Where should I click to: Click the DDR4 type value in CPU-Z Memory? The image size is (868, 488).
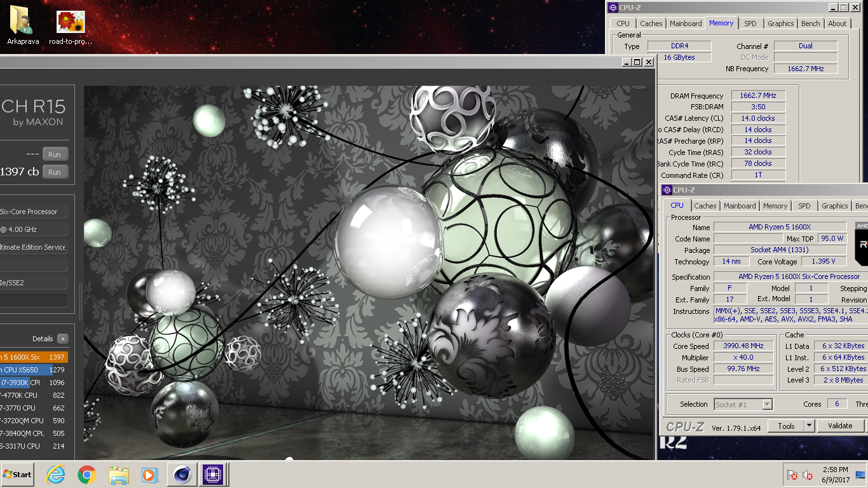pos(679,46)
